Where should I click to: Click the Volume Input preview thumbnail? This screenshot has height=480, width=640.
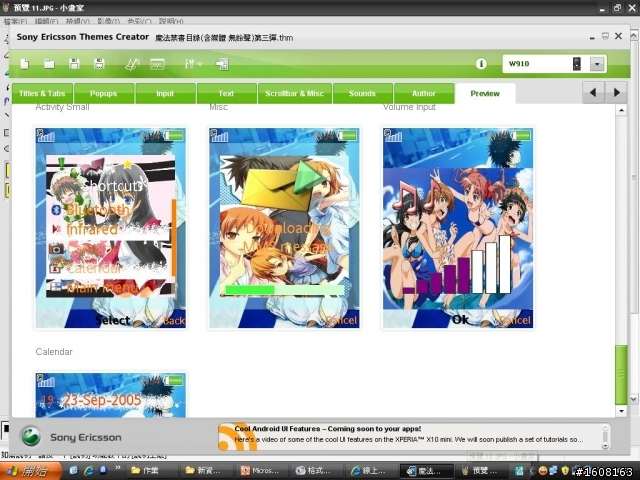(x=458, y=228)
